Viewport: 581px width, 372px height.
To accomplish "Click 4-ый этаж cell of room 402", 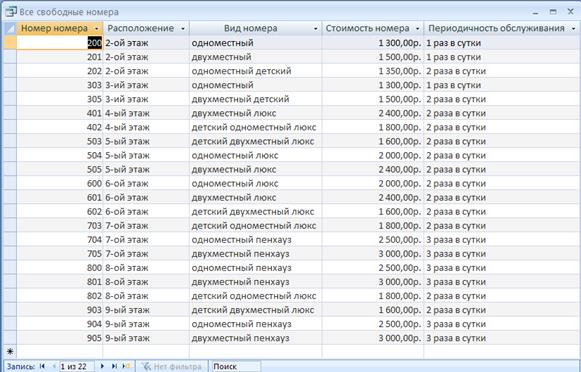I will (146, 127).
